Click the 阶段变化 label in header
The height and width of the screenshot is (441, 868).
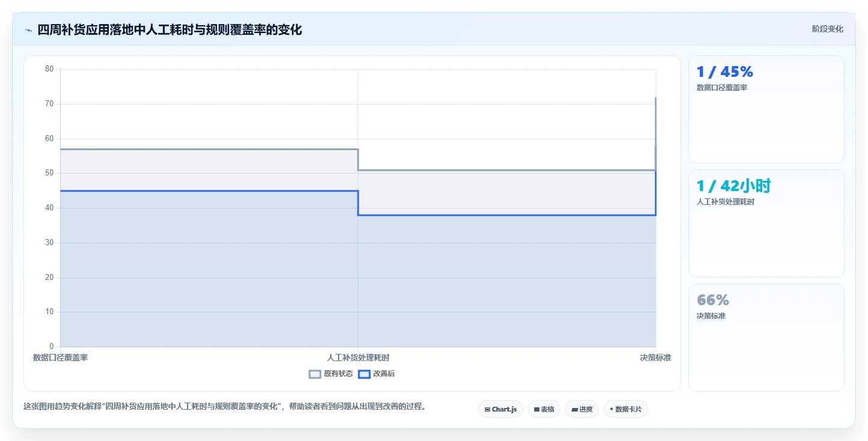tap(828, 29)
